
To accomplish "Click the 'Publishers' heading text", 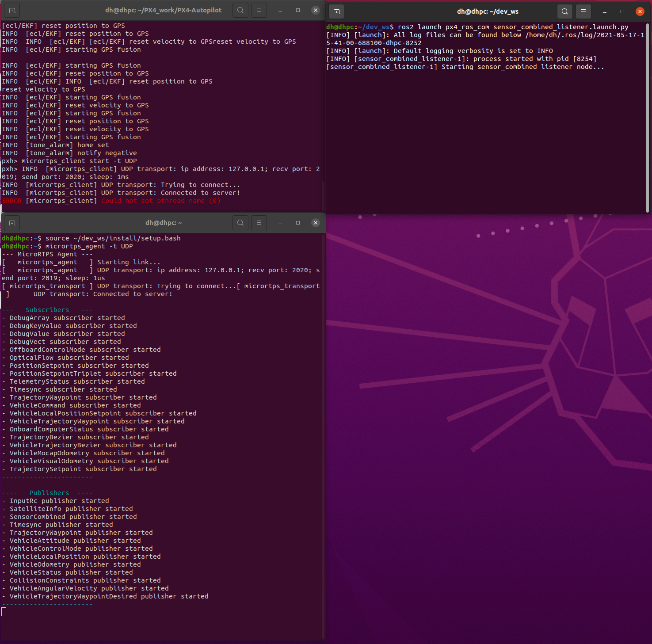I will click(x=49, y=493).
